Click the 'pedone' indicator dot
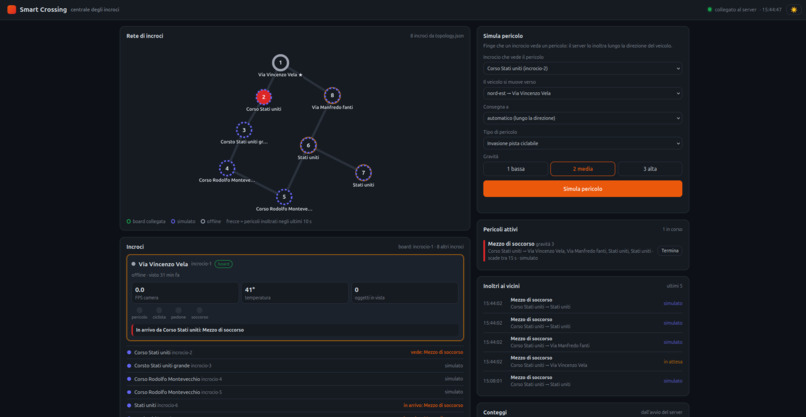 [178, 310]
